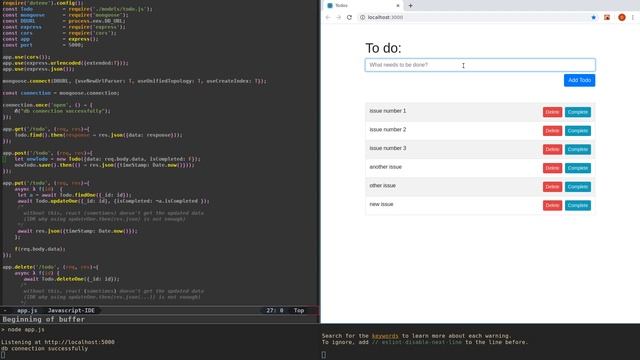This screenshot has width=640, height=360.
Task: Click the 27: 0 line indicator in the editor
Action: coord(275,311)
